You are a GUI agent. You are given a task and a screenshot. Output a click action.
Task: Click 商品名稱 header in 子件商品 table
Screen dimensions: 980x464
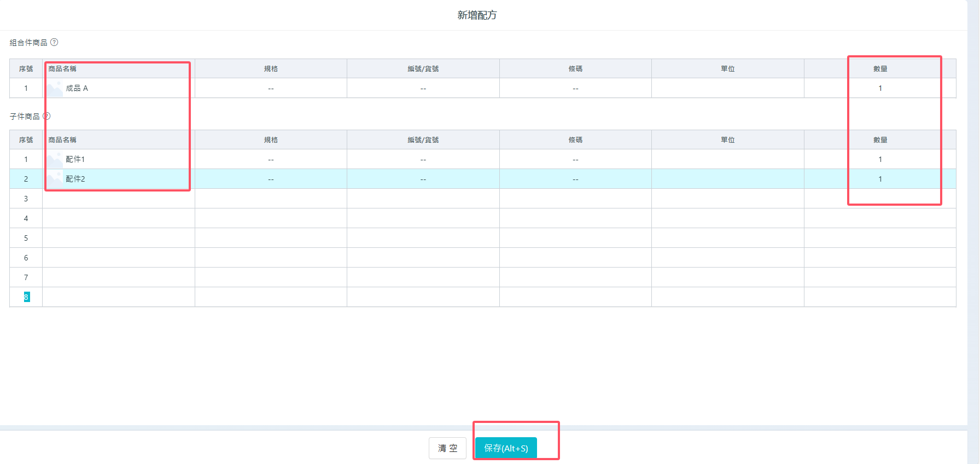click(x=62, y=140)
